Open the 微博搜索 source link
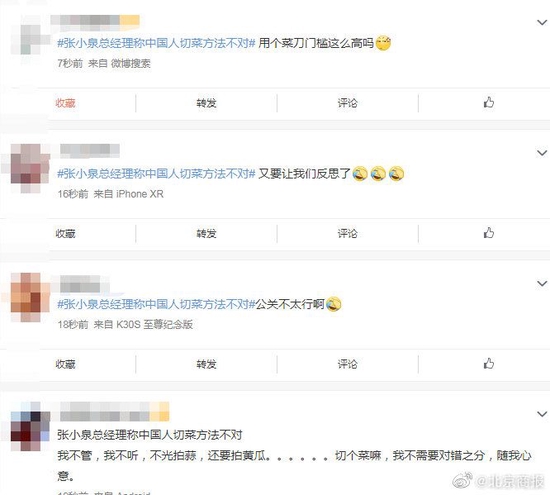 [x=130, y=63]
